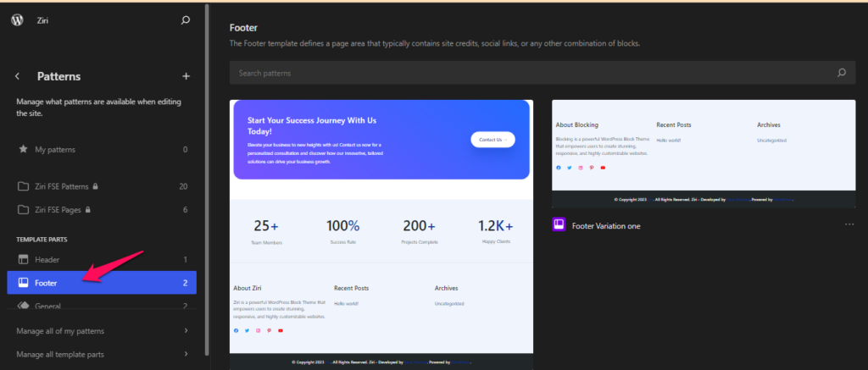This screenshot has height=370, width=868.
Task: Select the Footer template part
Action: tap(102, 283)
